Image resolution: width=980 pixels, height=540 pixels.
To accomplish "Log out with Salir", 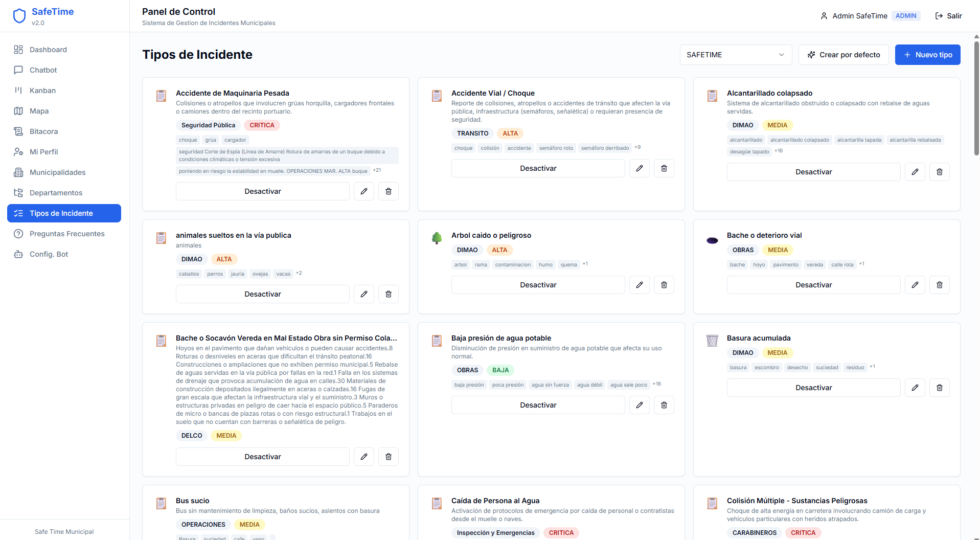I will click(x=949, y=16).
